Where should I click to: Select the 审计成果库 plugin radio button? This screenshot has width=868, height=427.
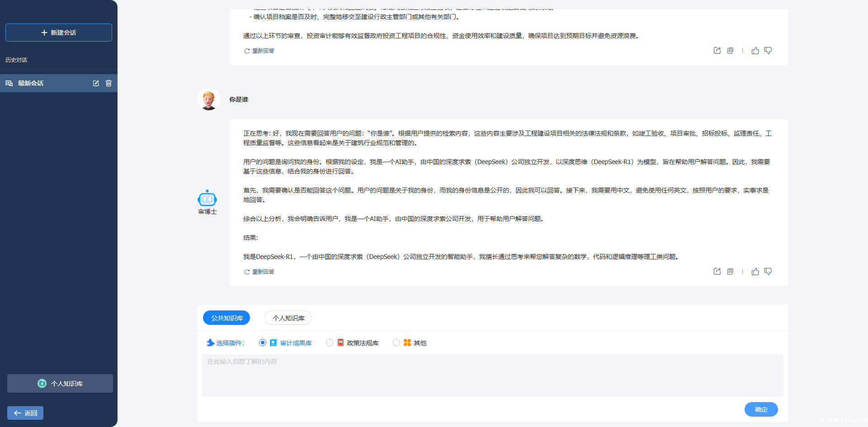(x=263, y=343)
